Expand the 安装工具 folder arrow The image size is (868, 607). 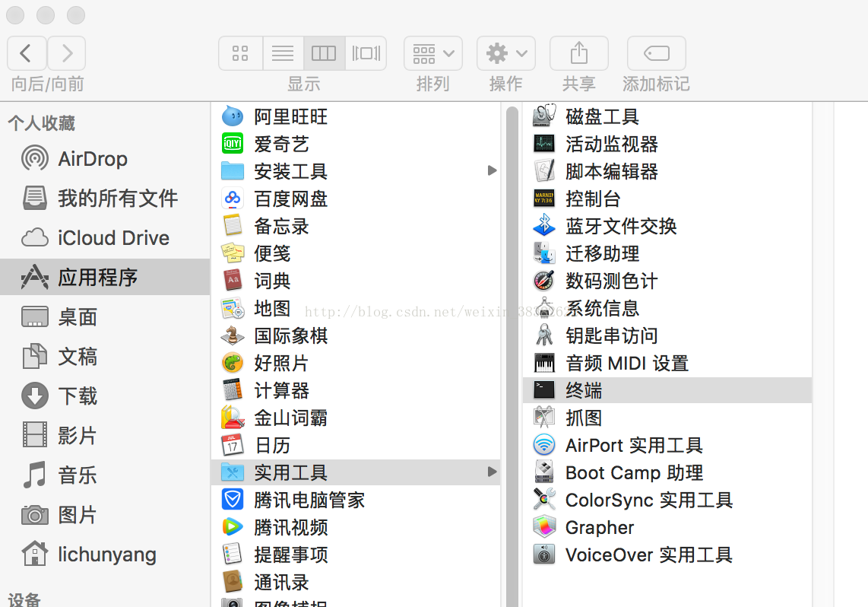coord(492,170)
